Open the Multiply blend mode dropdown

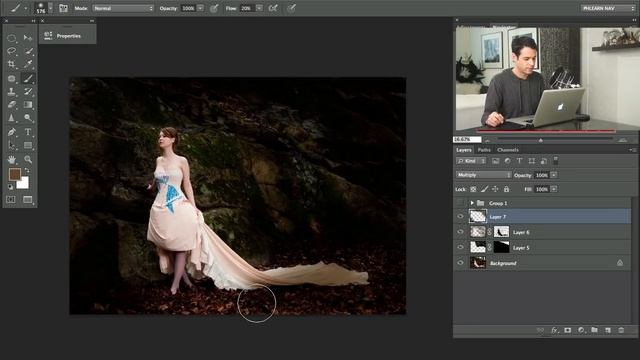click(483, 175)
